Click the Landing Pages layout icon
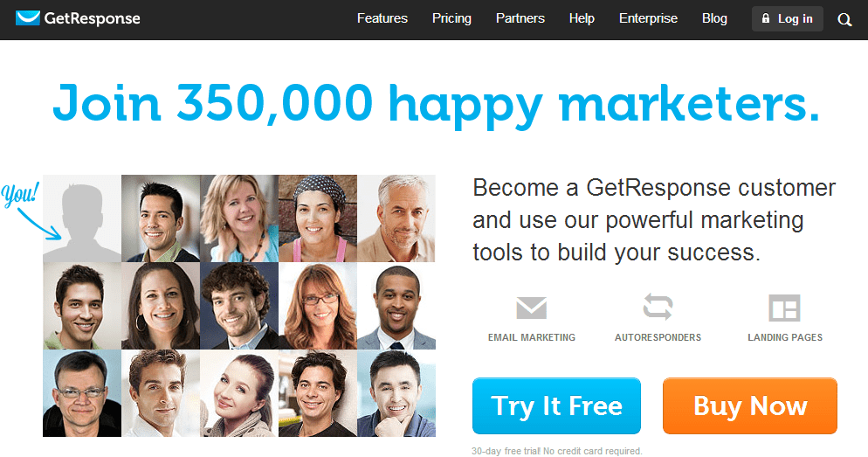 click(x=784, y=308)
